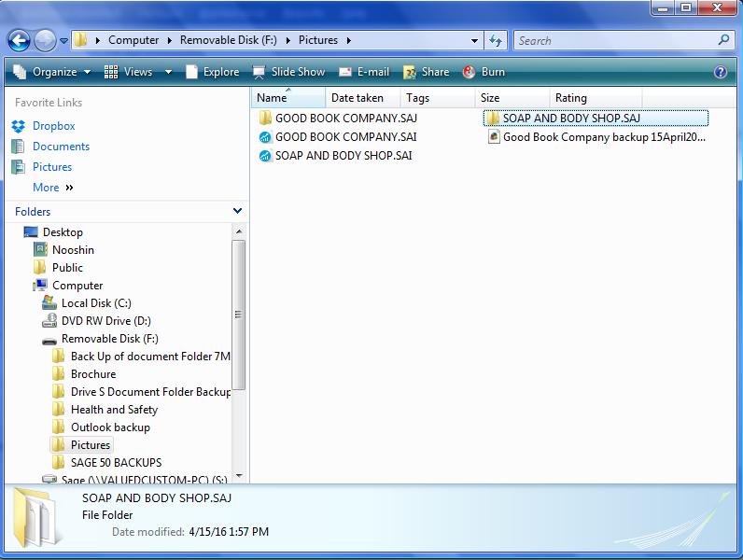Viewport: 743px width, 560px height.
Task: Click folder tree scrollbar up arrow
Action: pos(239,231)
